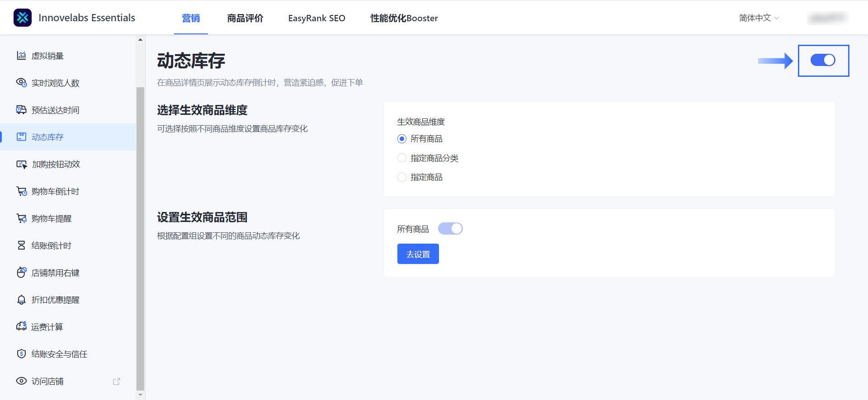Image resolution: width=868 pixels, height=400 pixels.
Task: Open 运费计算 in the sidebar
Action: point(47,327)
